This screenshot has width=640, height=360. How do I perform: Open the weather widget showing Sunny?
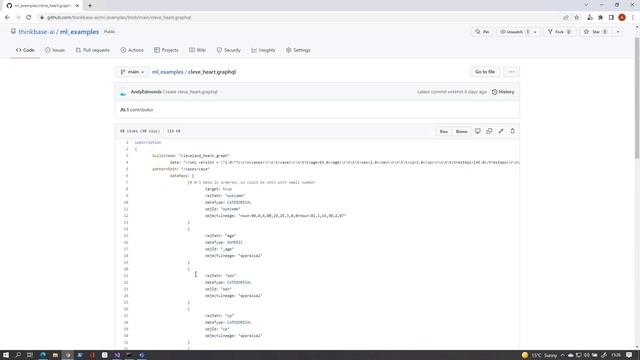539,355
